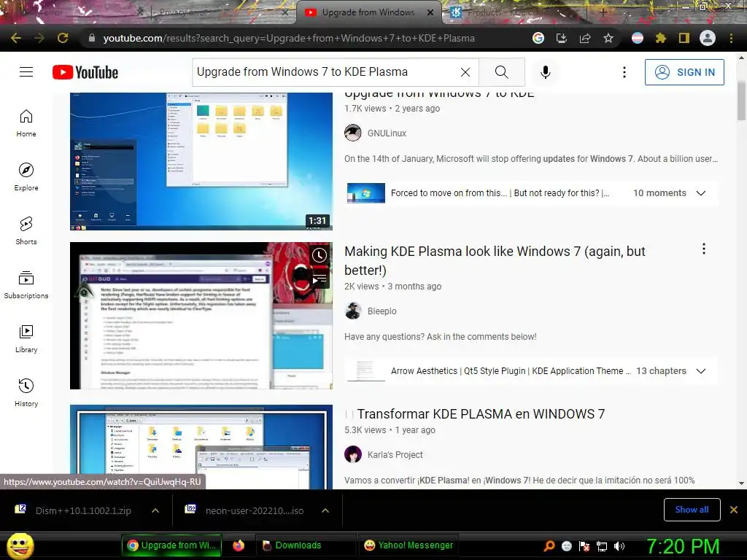The height and width of the screenshot is (560, 747).
Task: Open Shorts in the sidebar
Action: pyautogui.click(x=26, y=231)
